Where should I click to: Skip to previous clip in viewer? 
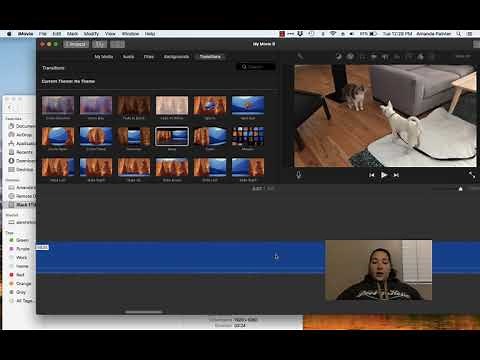tap(372, 175)
